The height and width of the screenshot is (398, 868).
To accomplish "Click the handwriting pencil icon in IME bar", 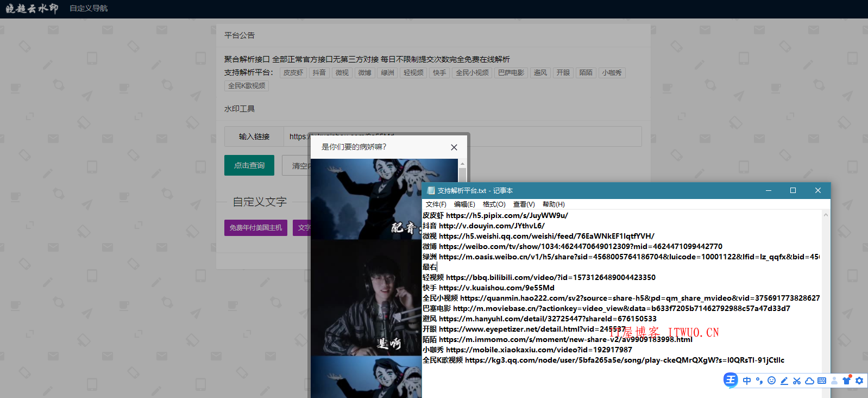I will (x=784, y=381).
